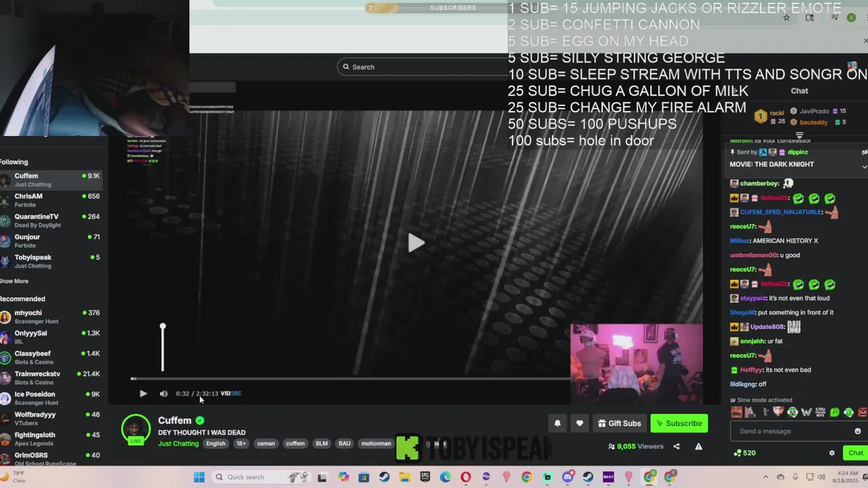Expand Following list with Show More
The width and height of the screenshot is (868, 488).
click(14, 281)
